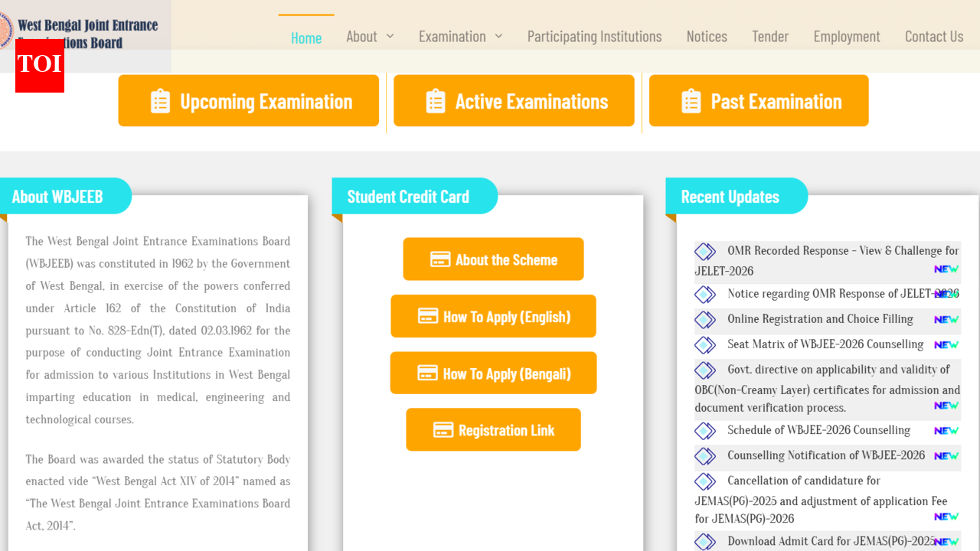Open Online Registration and Choice Filling
This screenshot has width=980, height=551.
tap(820, 318)
